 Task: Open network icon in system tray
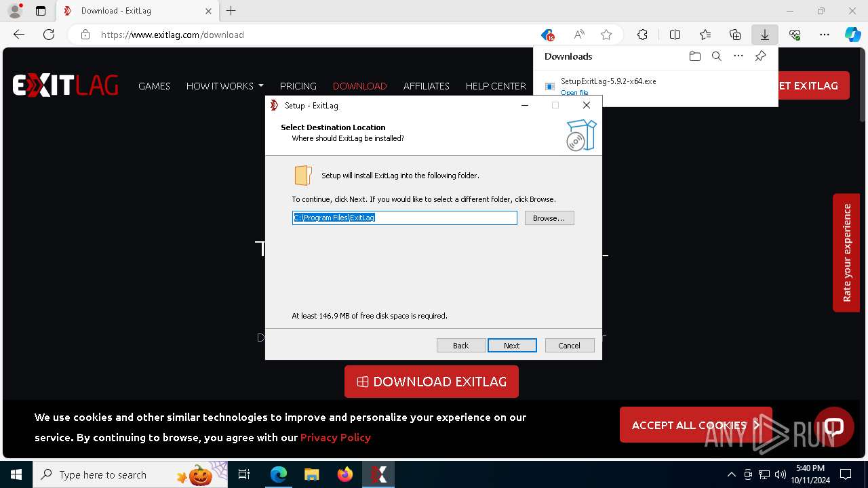tap(764, 474)
